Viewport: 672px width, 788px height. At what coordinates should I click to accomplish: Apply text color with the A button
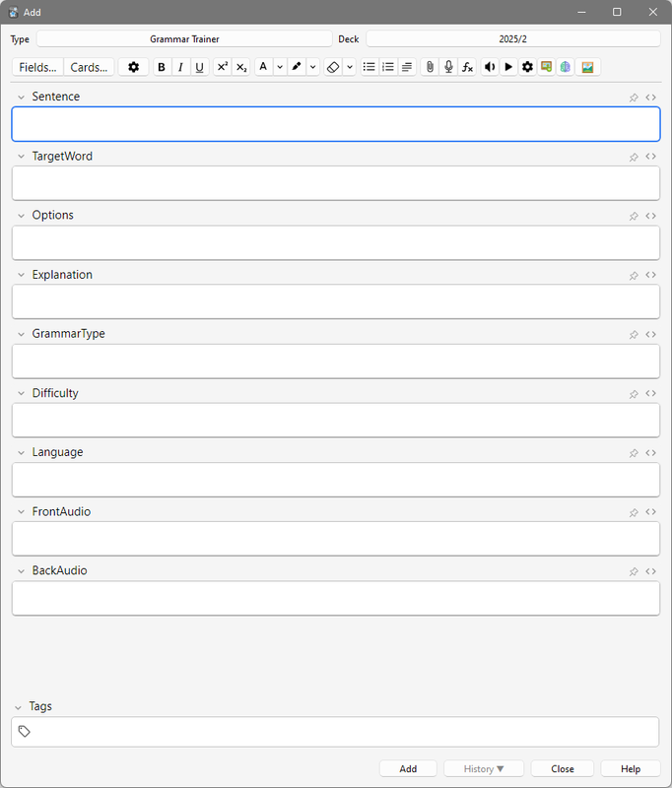point(263,67)
